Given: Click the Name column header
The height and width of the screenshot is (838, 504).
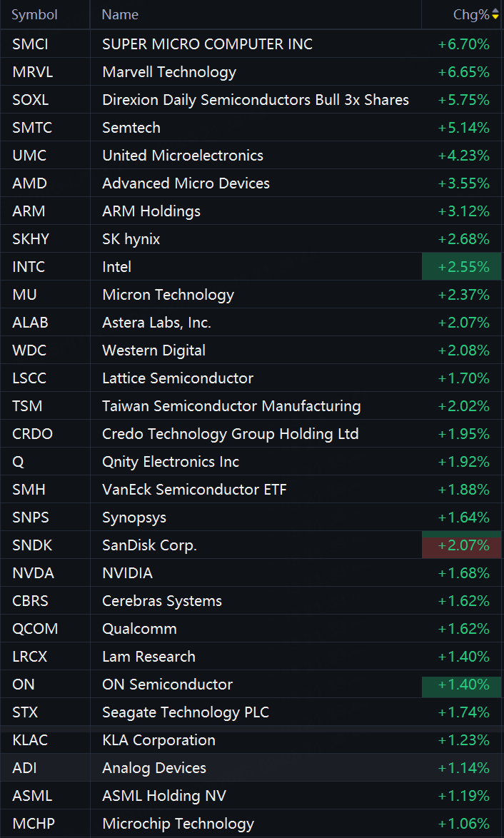Looking at the screenshot, I should click(x=120, y=14).
